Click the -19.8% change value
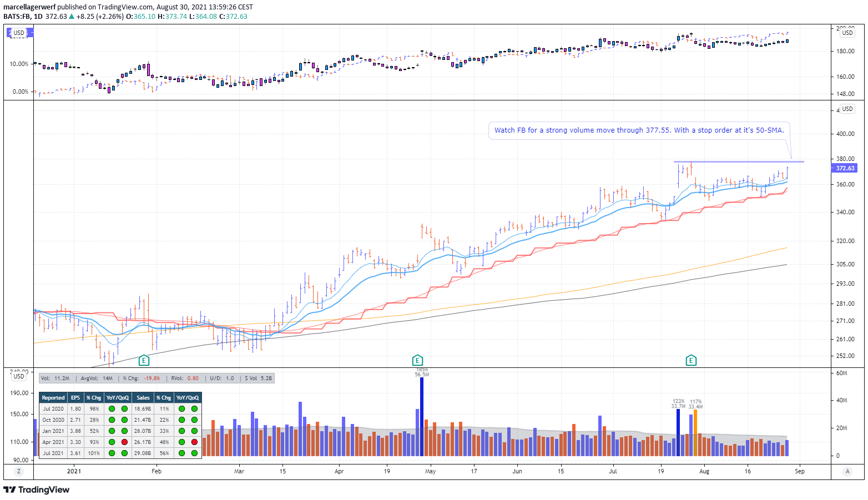Viewport: 868px width, 500px height. click(x=152, y=378)
